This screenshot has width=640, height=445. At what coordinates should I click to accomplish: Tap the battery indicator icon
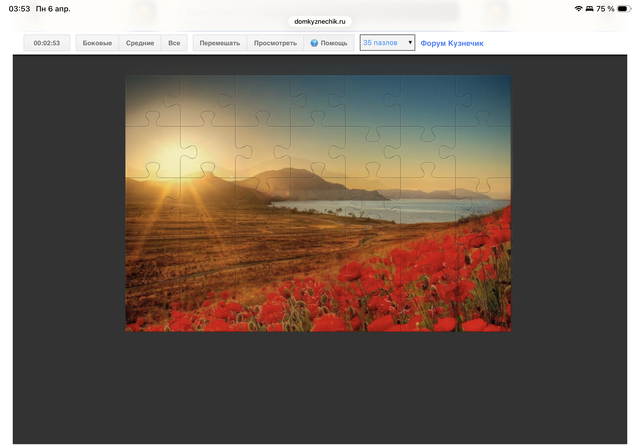626,8
